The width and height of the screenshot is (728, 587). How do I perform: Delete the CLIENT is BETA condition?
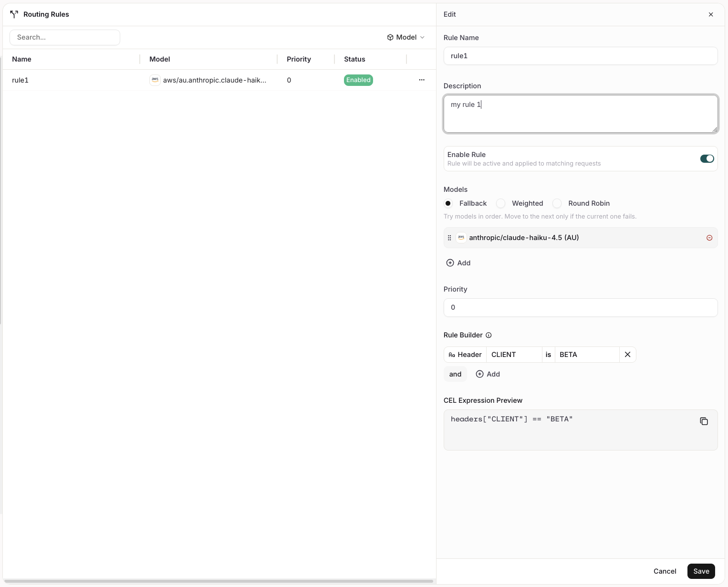(628, 355)
